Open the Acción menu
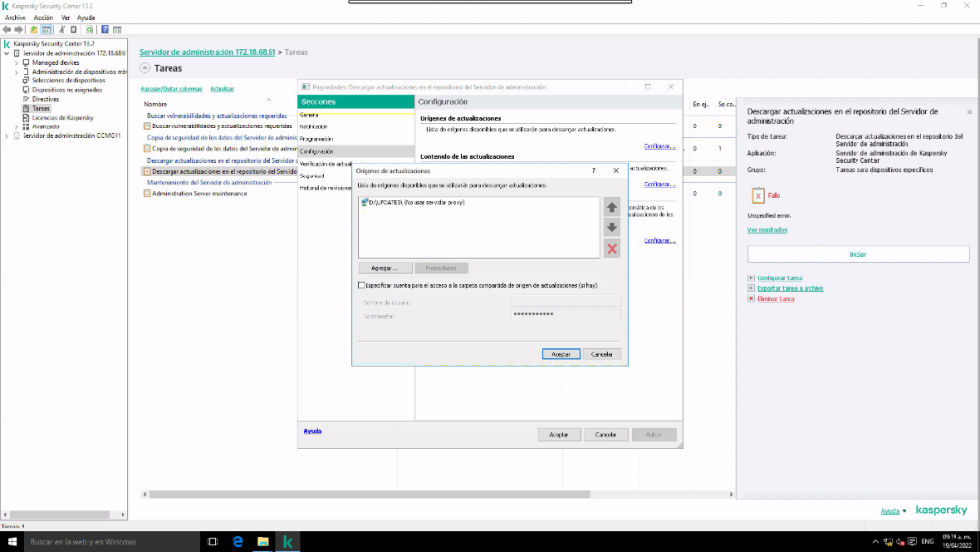This screenshot has height=552, width=980. coord(43,18)
